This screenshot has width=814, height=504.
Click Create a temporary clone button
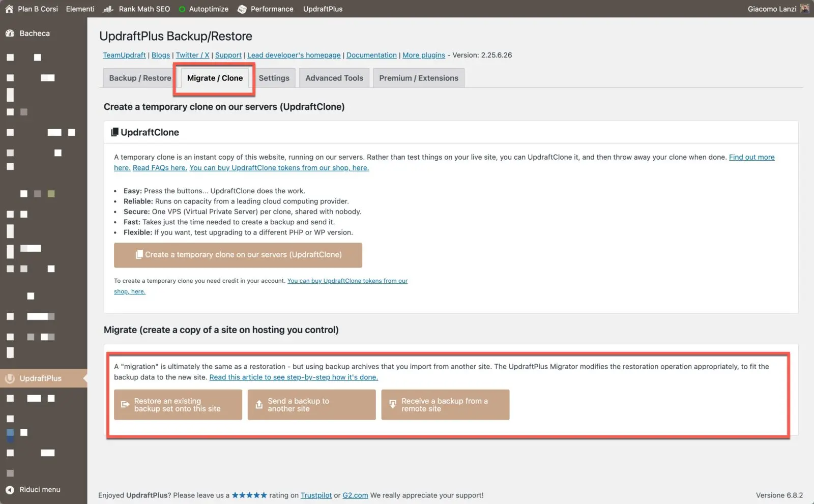(x=238, y=255)
